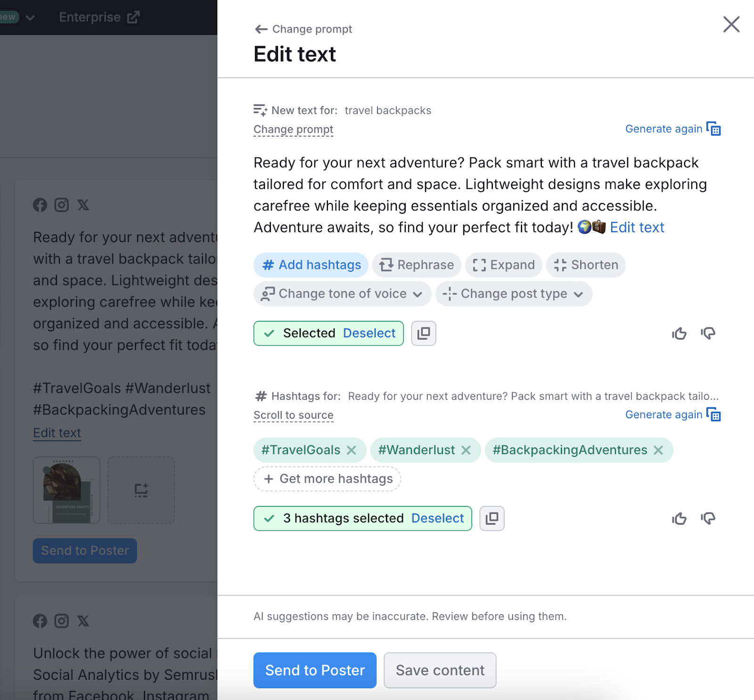The width and height of the screenshot is (754, 700).
Task: Open the Change post type dropdown
Action: pyautogui.click(x=513, y=293)
